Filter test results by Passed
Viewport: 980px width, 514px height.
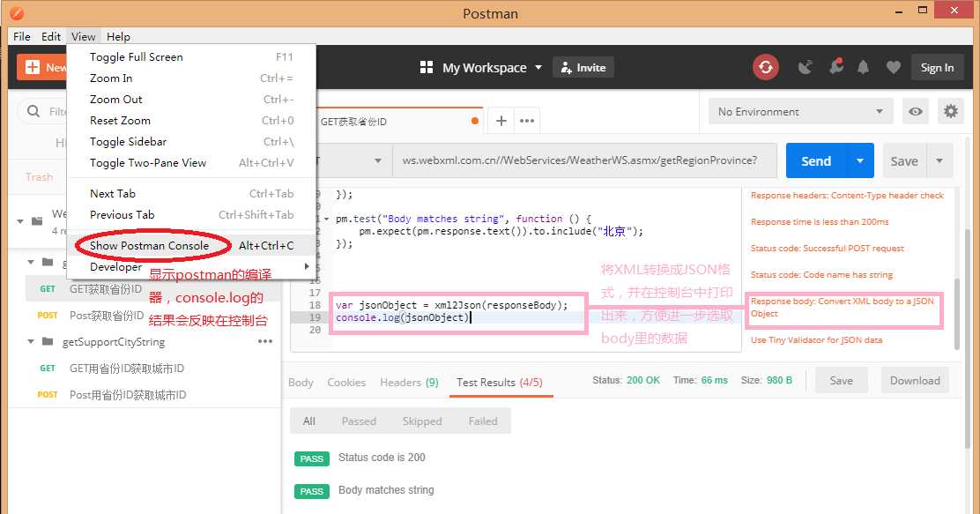tap(359, 421)
